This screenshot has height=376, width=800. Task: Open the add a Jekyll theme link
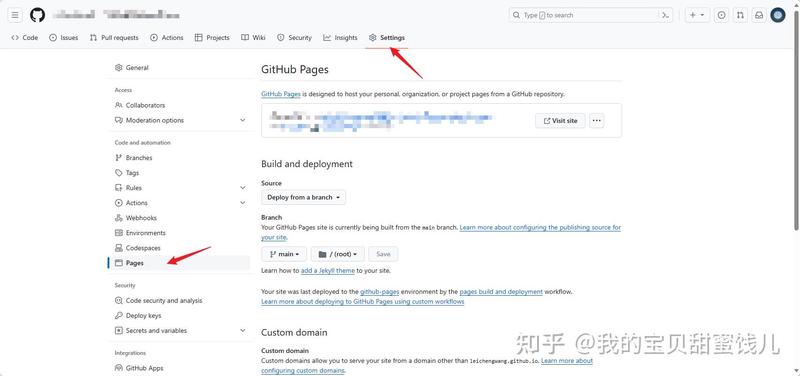[328, 271]
